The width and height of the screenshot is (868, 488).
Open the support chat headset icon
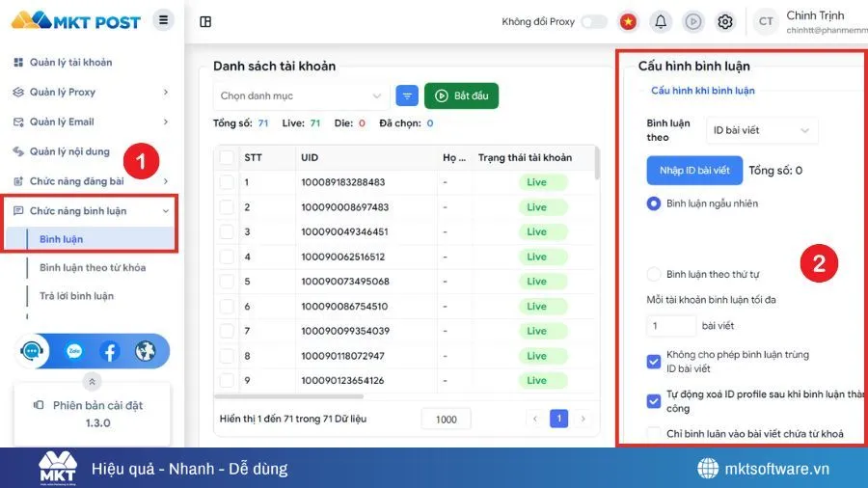click(32, 351)
